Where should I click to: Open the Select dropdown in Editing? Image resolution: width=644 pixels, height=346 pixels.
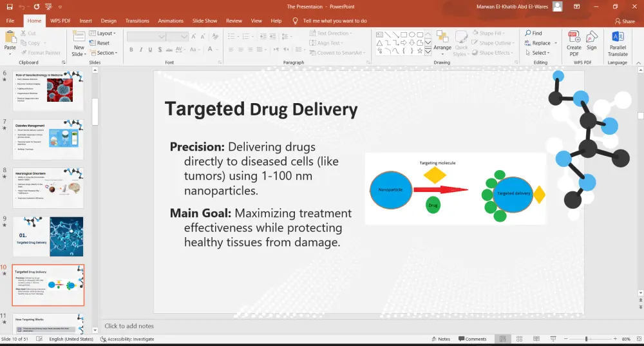coord(538,53)
